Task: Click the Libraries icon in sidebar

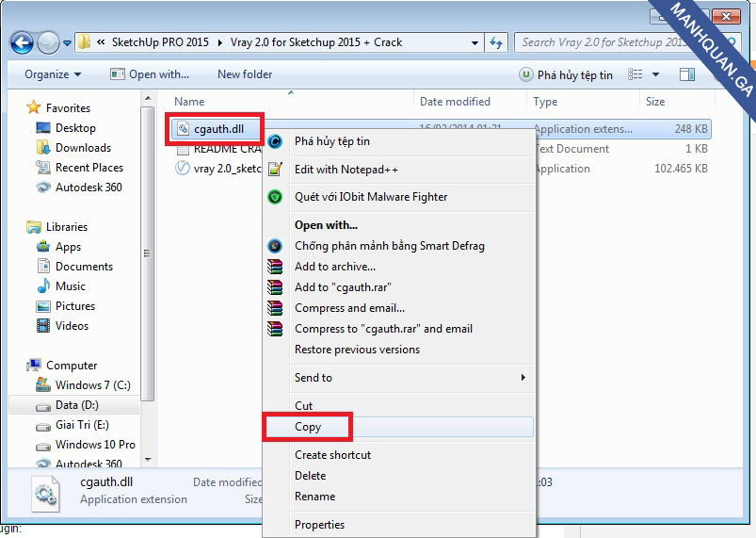Action: tap(33, 226)
